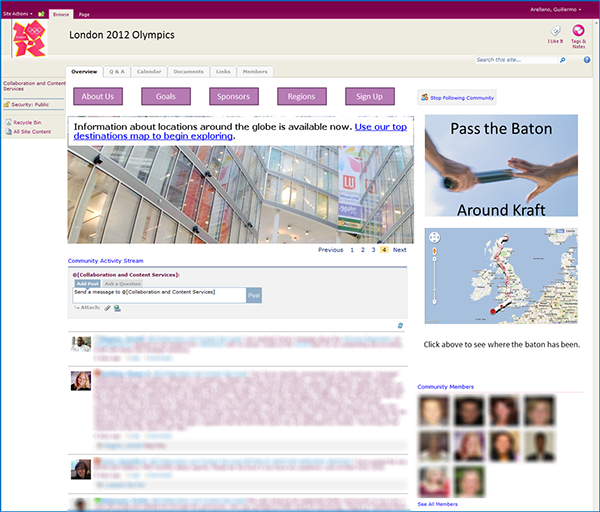The image size is (600, 512).
Task: Click the Security lock icon
Action: (7, 104)
